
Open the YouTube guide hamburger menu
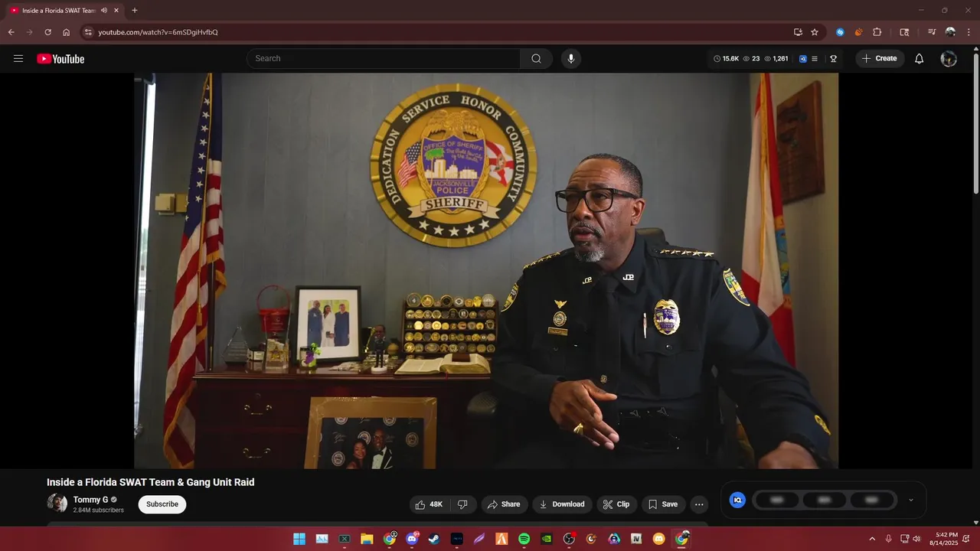click(x=18, y=59)
